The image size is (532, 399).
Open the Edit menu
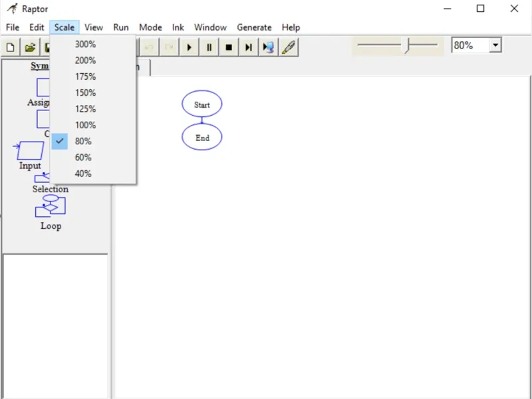click(x=37, y=27)
